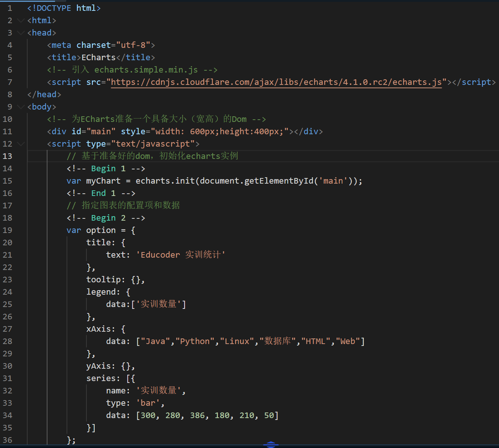The image size is (499, 448).
Task: Click the "End 1" comment
Action: [x=101, y=193]
